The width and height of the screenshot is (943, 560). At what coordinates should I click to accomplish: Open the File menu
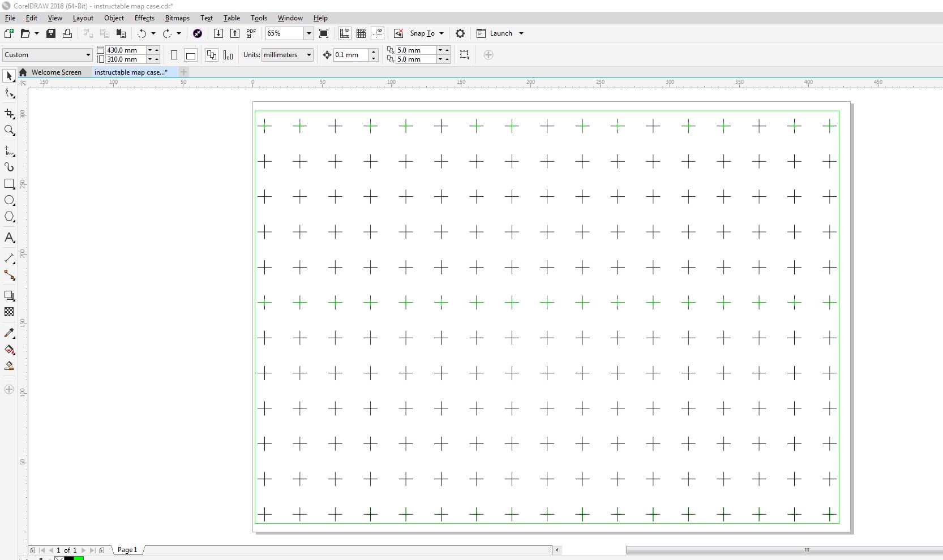click(10, 18)
